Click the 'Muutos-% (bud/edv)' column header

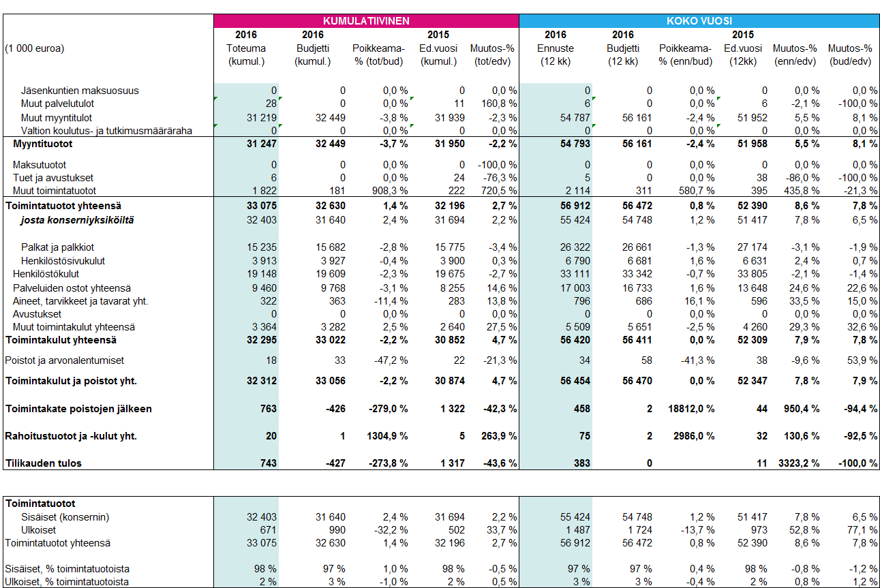pos(850,55)
